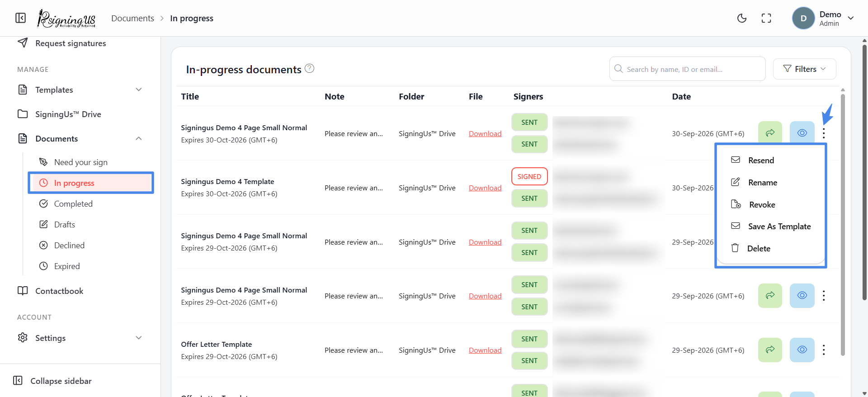Click the document table vertical scrollbar
This screenshot has width=868, height=397.
(843, 225)
